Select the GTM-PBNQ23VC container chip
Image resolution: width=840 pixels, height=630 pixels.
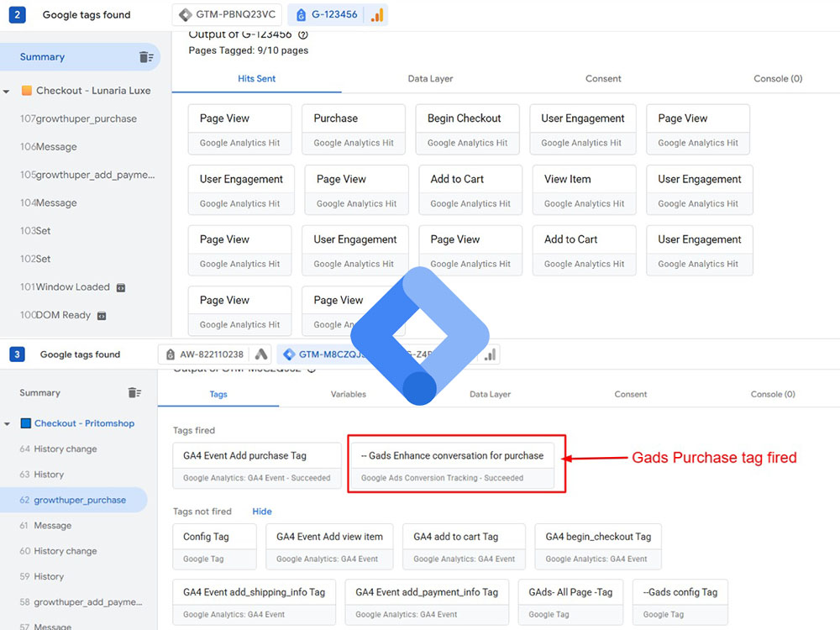pyautogui.click(x=227, y=14)
